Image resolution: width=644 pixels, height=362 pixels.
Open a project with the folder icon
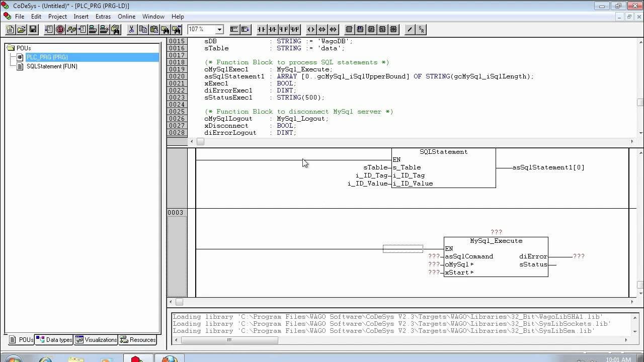coord(22,30)
